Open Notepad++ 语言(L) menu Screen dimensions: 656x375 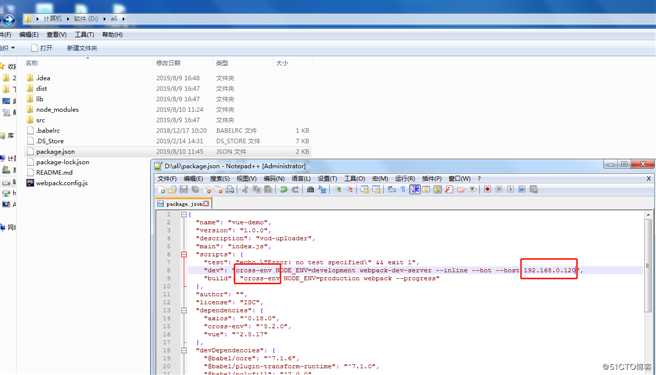301,179
